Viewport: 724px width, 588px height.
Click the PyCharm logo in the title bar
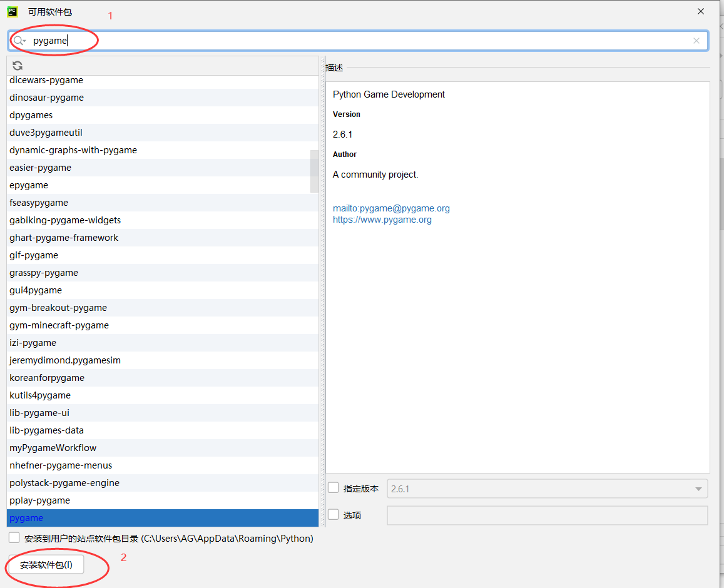pyautogui.click(x=13, y=11)
